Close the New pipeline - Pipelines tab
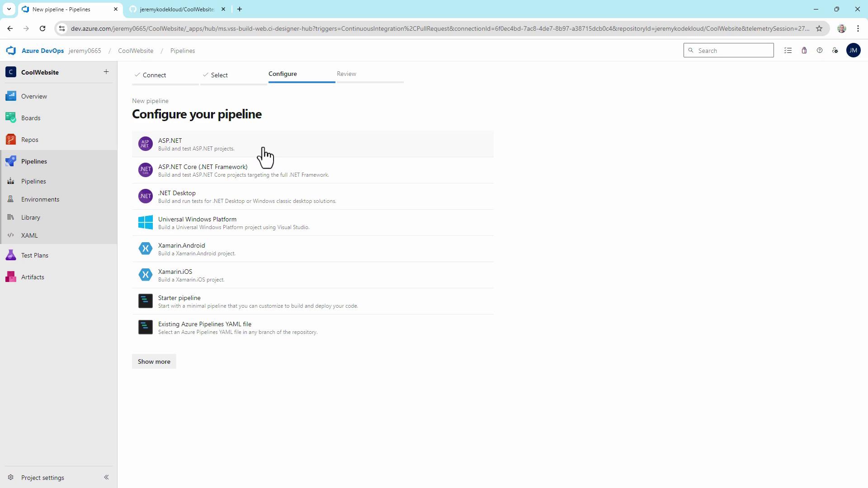The image size is (868, 488). pos(116,9)
